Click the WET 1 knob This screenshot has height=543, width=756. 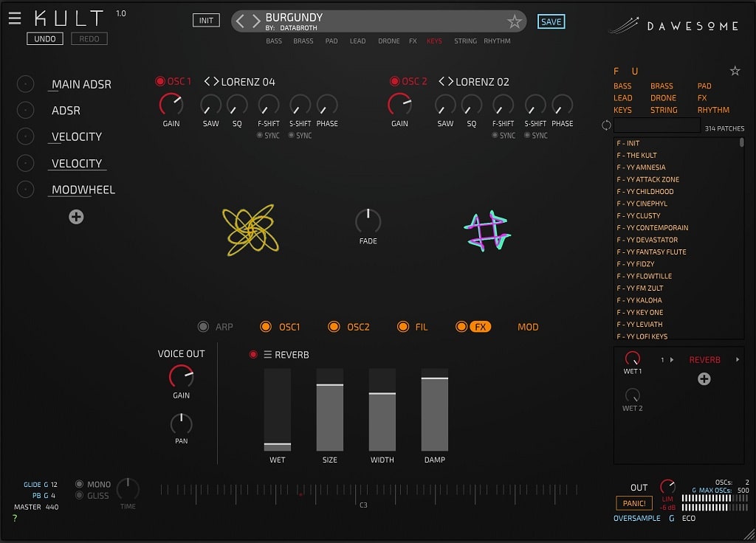632,359
